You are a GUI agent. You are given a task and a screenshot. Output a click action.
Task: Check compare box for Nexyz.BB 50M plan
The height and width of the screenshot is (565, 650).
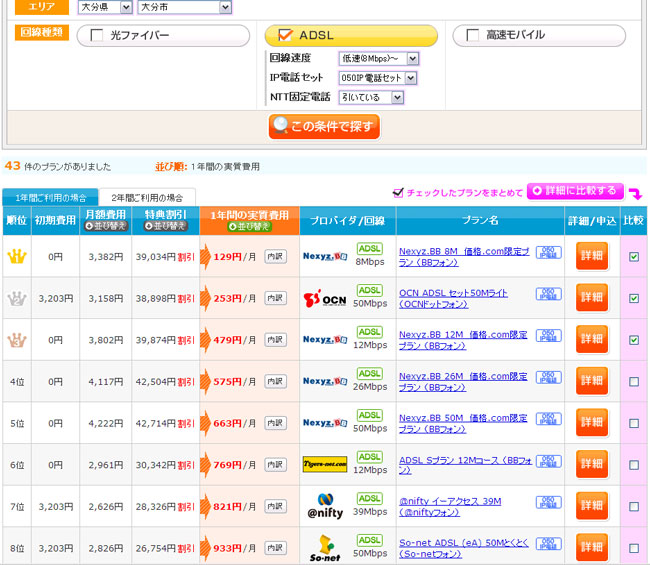pos(634,423)
